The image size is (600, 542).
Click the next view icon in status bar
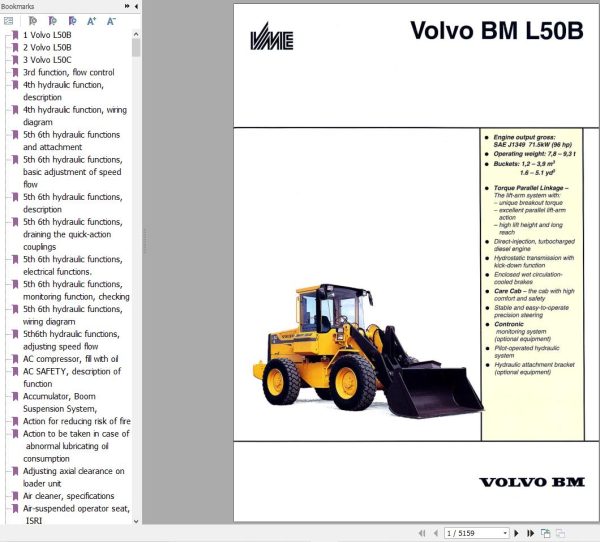coord(546,533)
